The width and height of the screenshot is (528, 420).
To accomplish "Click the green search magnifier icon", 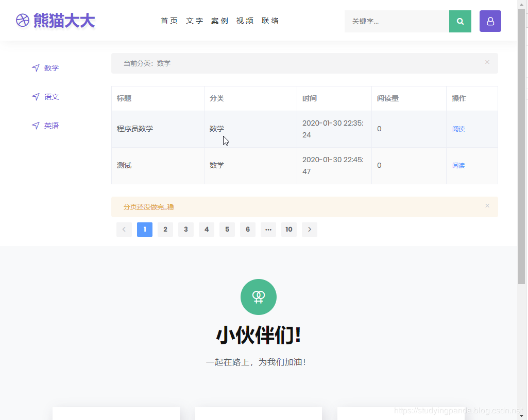I will (x=459, y=21).
